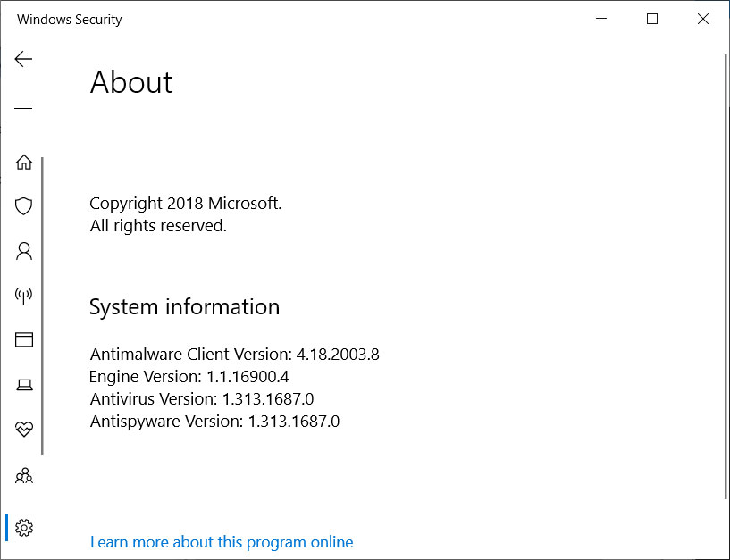Minimize the Windows Security window
730x560 pixels.
(601, 19)
